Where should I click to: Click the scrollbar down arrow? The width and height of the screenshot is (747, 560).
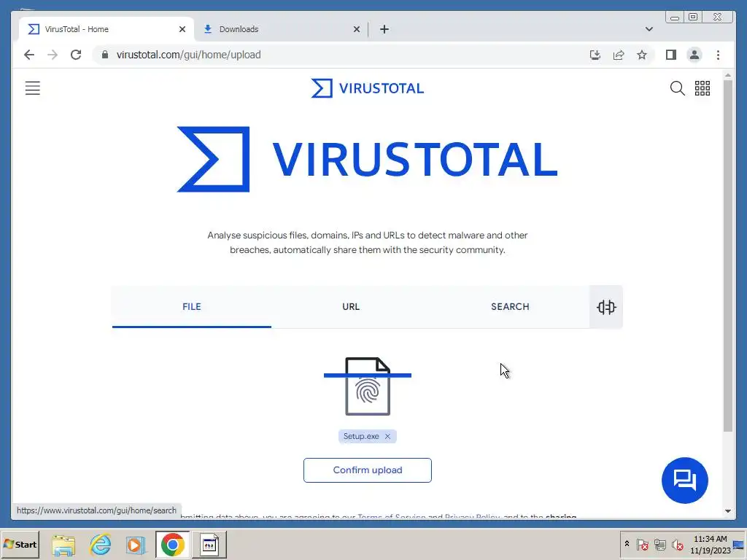click(727, 511)
